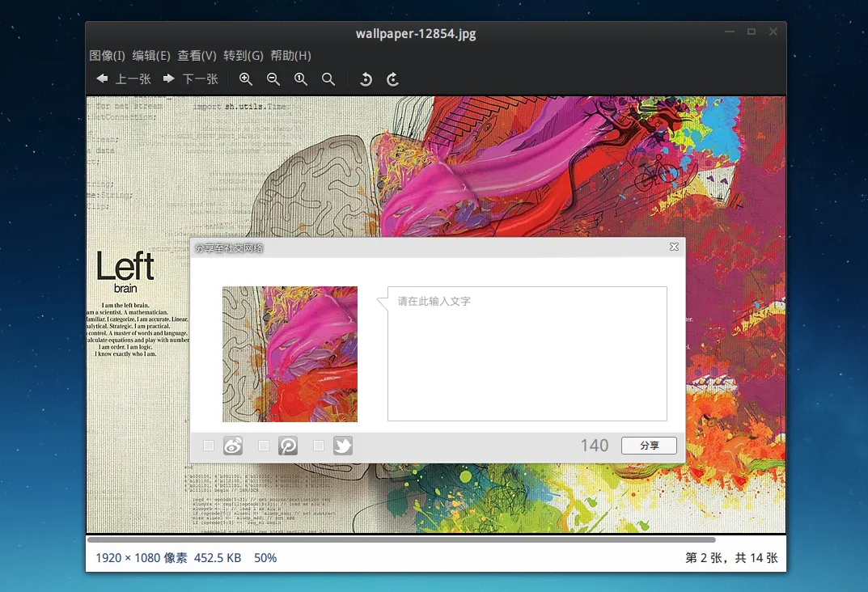This screenshot has width=868, height=592.
Task: Rotate the image counterclockwise
Action: click(366, 79)
